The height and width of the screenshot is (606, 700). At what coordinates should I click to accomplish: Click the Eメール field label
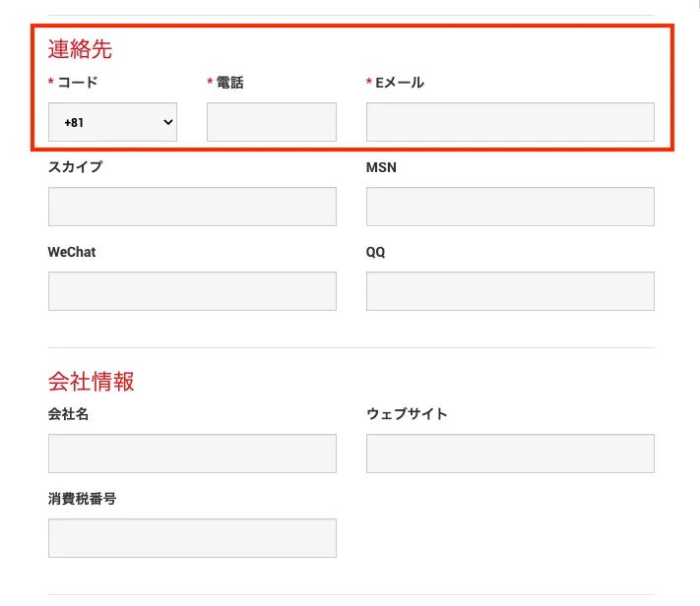point(400,83)
